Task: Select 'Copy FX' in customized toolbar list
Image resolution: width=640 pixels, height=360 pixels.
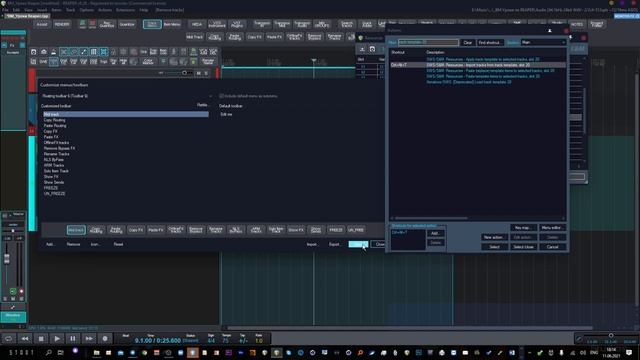Action: [51, 131]
